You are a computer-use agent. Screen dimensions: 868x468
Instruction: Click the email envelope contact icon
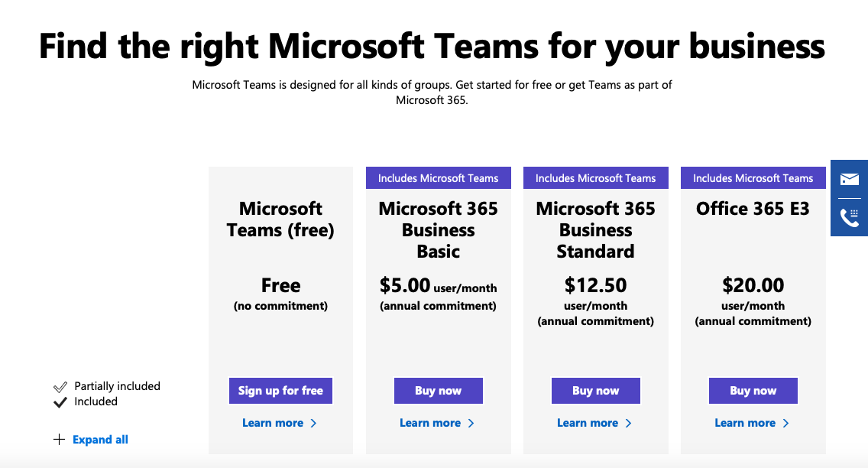[x=849, y=180]
